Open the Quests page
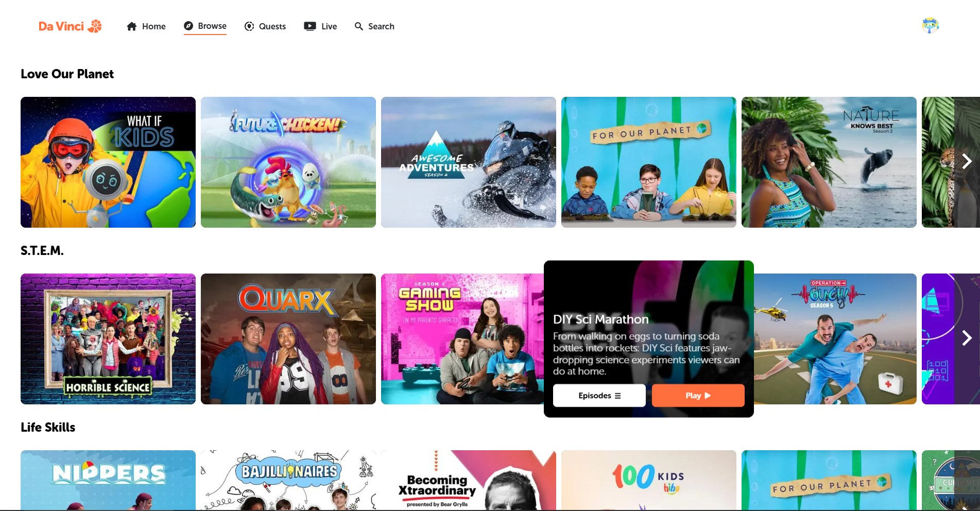Screen dimensions: 980x511 pyautogui.click(x=265, y=26)
